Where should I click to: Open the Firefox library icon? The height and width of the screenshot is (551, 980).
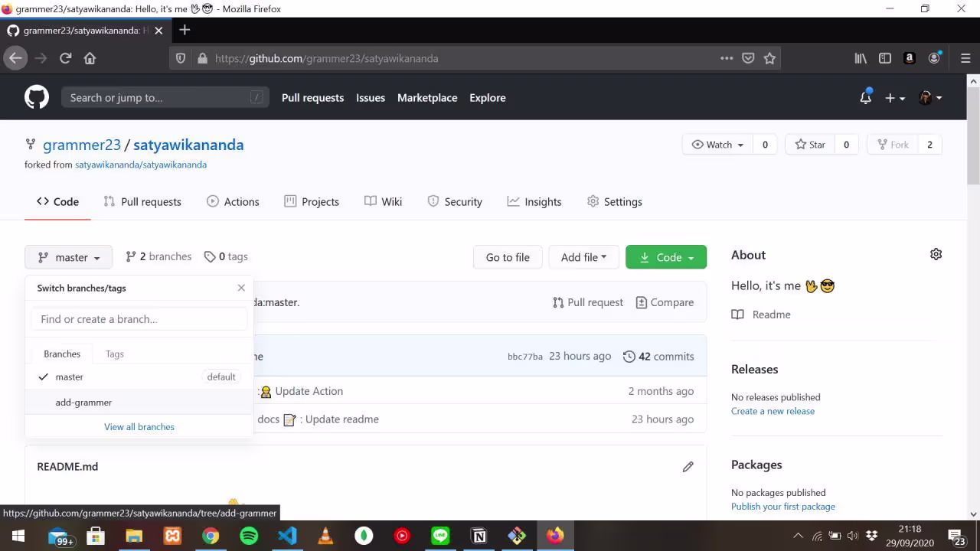tap(861, 58)
